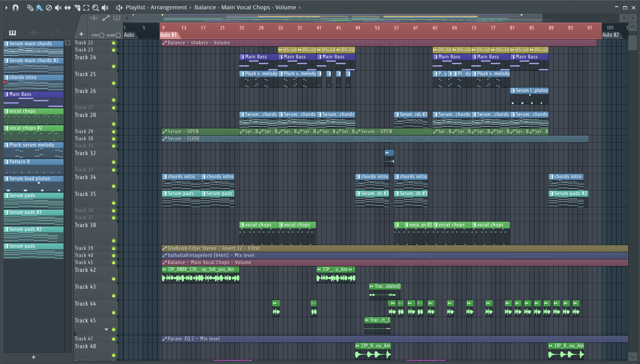Click audio clip focus waveform icon
This screenshot has height=364, width=640.
click(x=94, y=18)
